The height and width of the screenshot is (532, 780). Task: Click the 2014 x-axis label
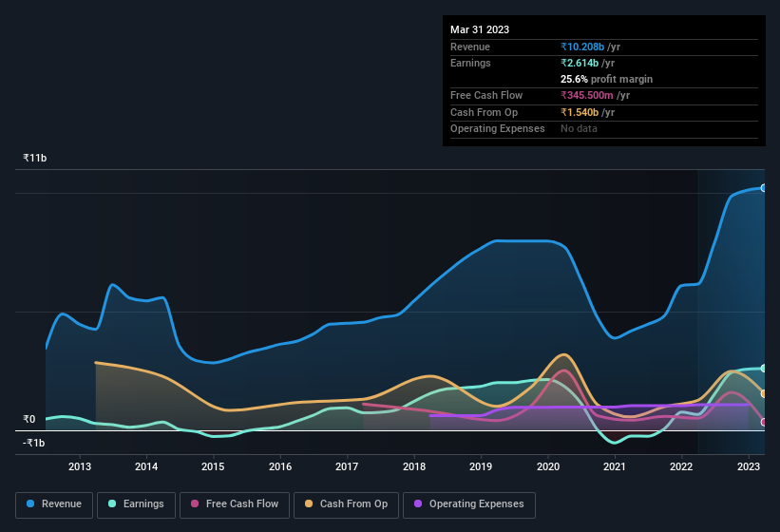(146, 466)
